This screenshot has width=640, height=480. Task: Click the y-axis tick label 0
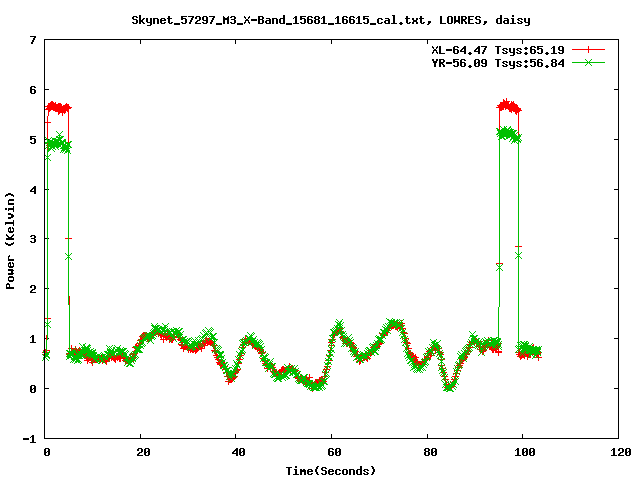(33, 389)
